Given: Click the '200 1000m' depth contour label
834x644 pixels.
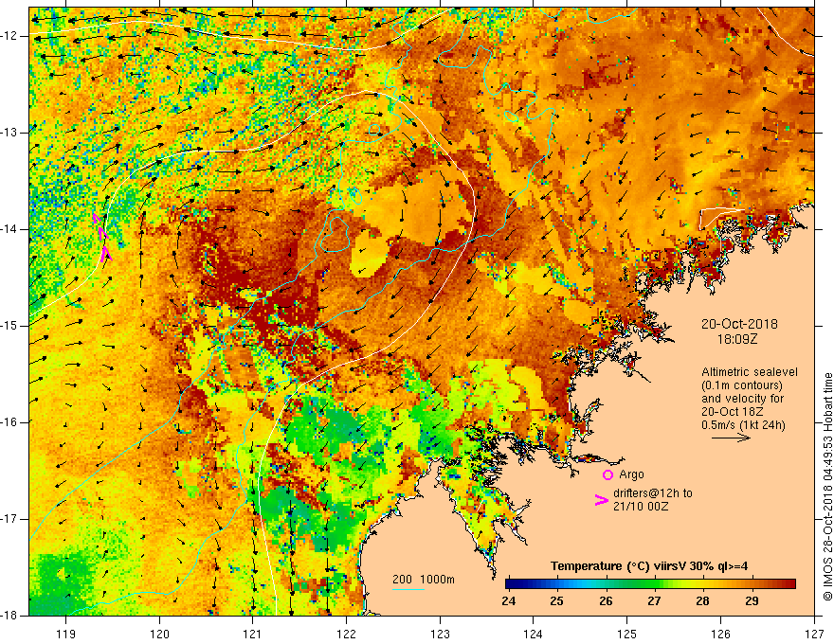Looking at the screenshot, I should (424, 580).
